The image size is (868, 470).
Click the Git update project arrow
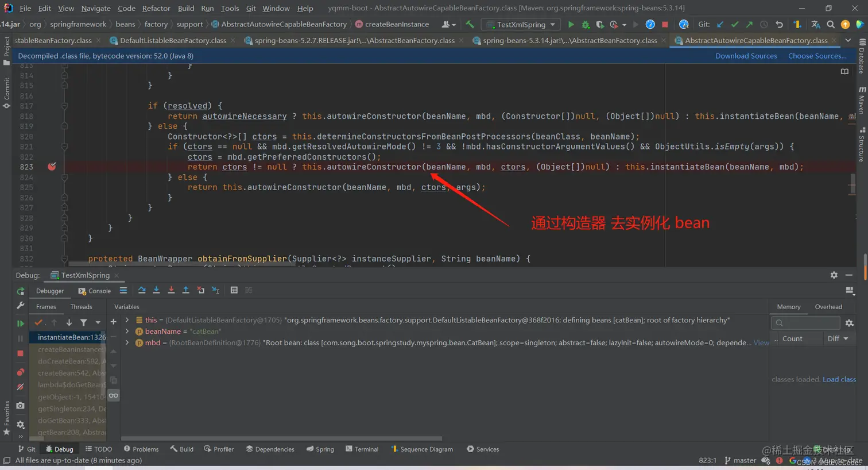tap(720, 25)
